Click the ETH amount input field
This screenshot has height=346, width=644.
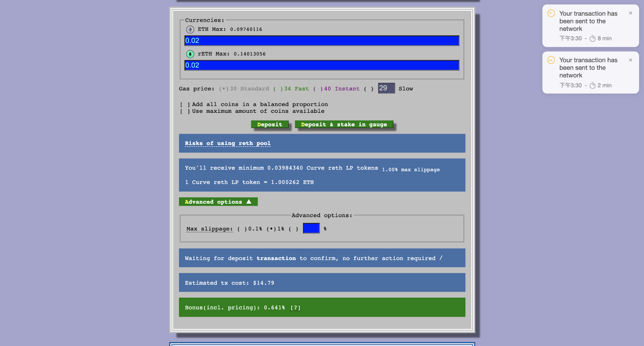322,41
